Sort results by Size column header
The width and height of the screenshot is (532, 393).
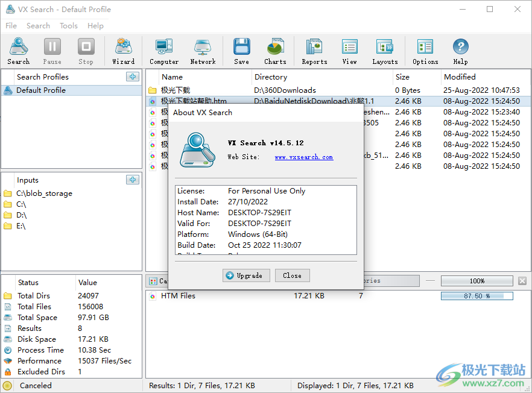(x=417, y=77)
